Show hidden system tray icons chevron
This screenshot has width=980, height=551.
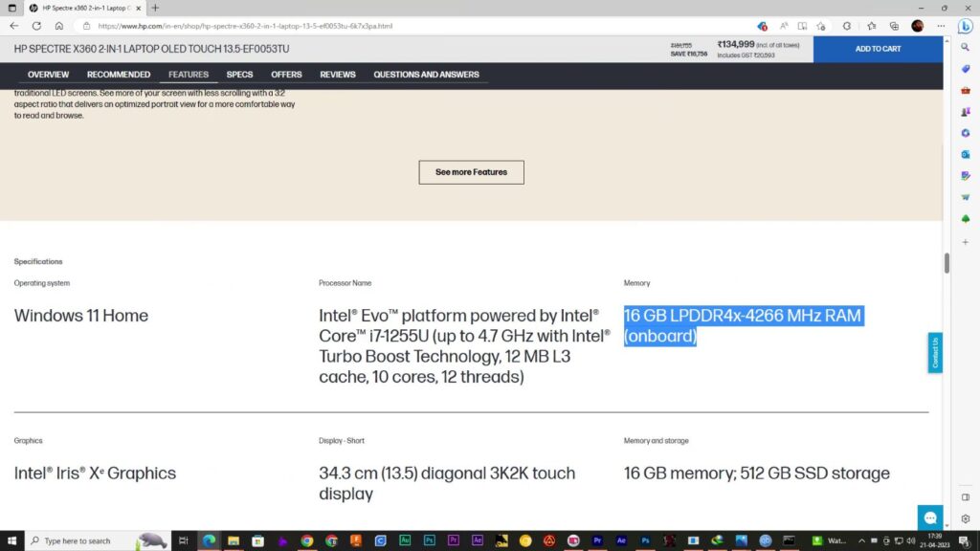pos(861,540)
